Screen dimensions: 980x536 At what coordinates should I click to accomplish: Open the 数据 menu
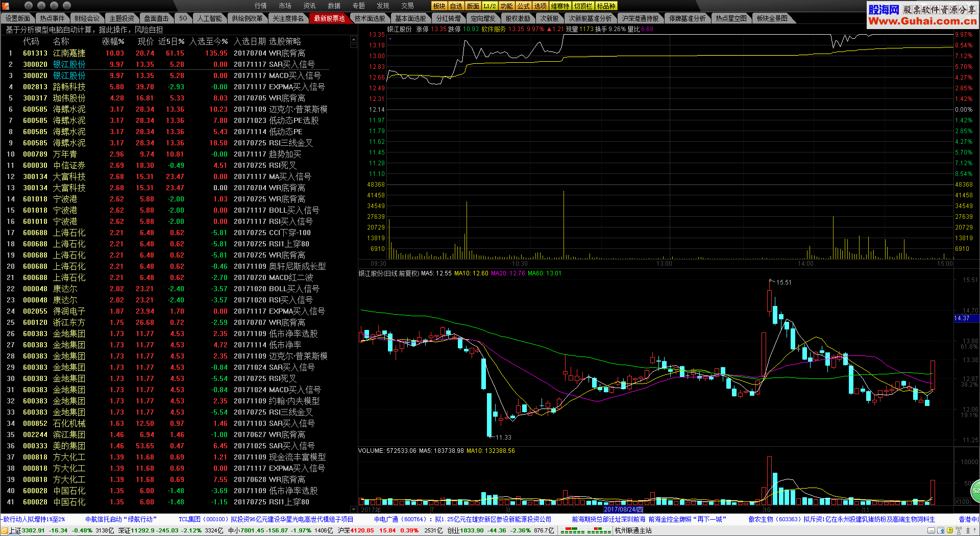click(x=334, y=6)
